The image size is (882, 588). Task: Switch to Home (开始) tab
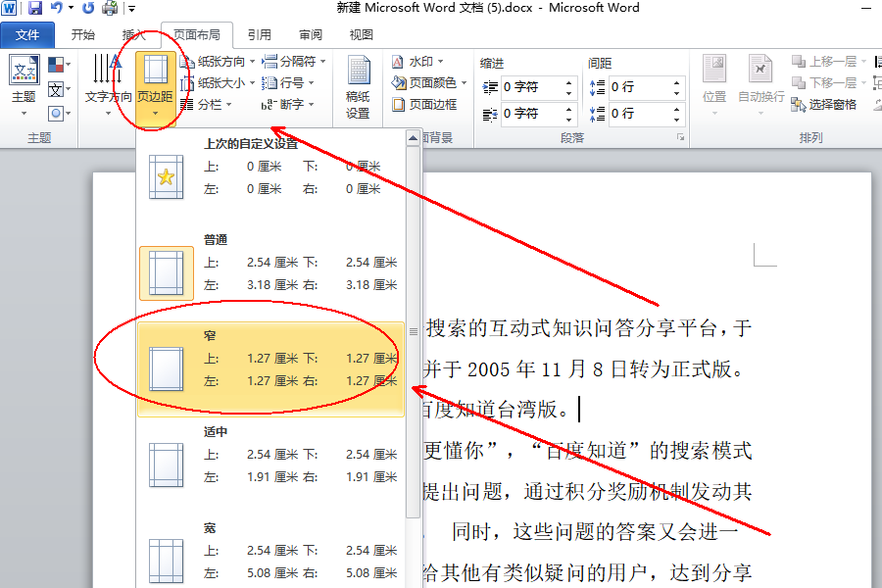pyautogui.click(x=82, y=35)
